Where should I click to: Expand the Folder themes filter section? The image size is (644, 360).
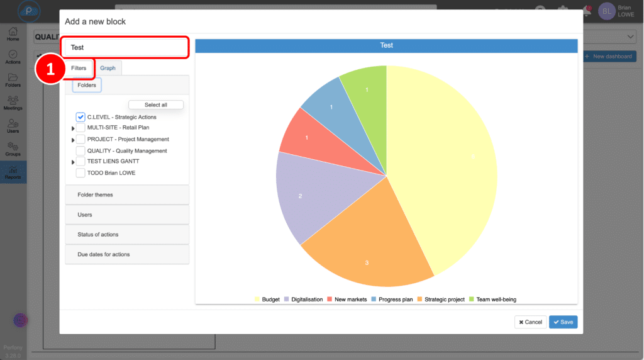click(127, 195)
